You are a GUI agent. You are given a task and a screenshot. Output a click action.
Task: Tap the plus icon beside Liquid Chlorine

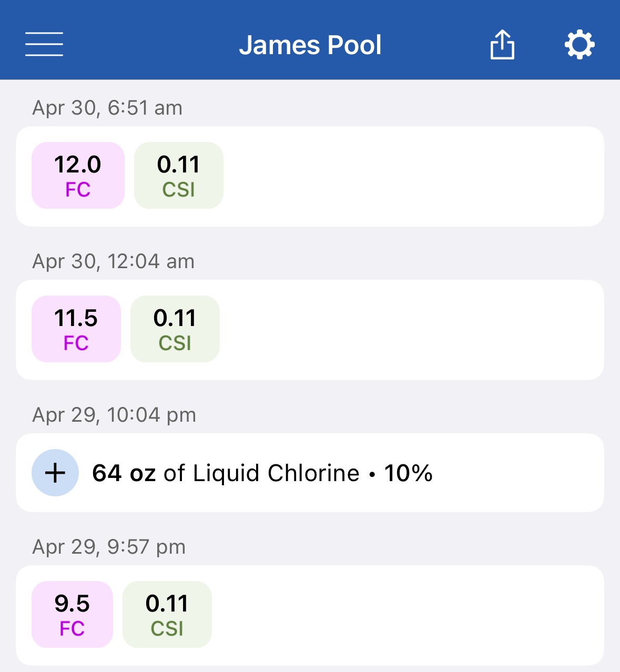pyautogui.click(x=55, y=473)
